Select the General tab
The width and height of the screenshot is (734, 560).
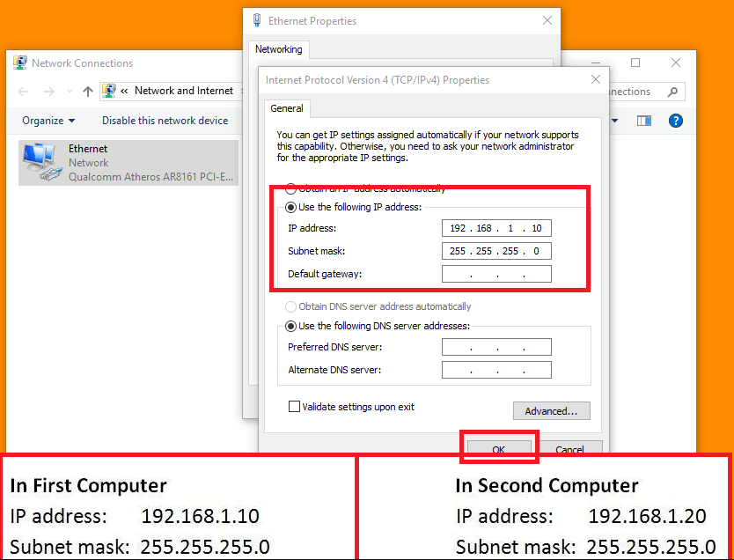point(287,108)
